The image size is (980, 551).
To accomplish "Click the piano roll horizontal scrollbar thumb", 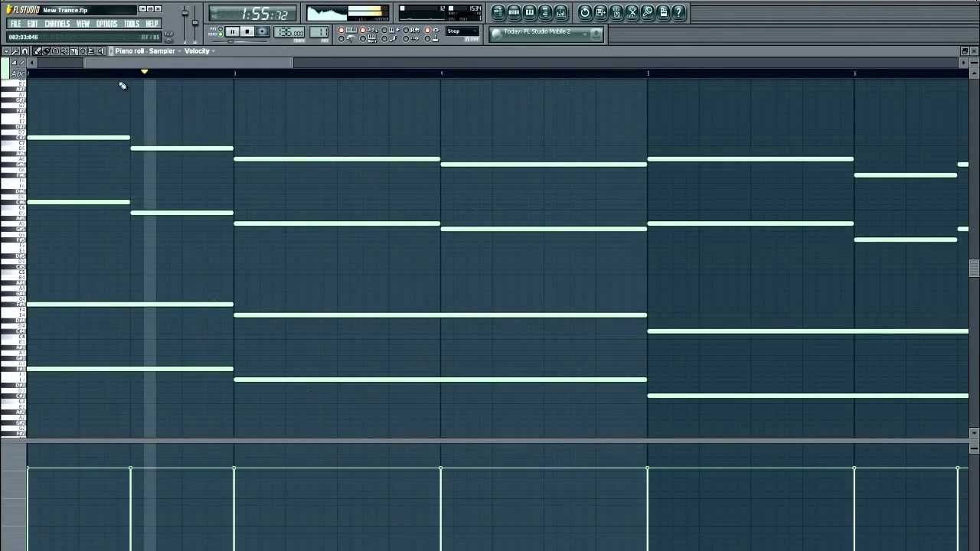I will pyautogui.click(x=188, y=63).
